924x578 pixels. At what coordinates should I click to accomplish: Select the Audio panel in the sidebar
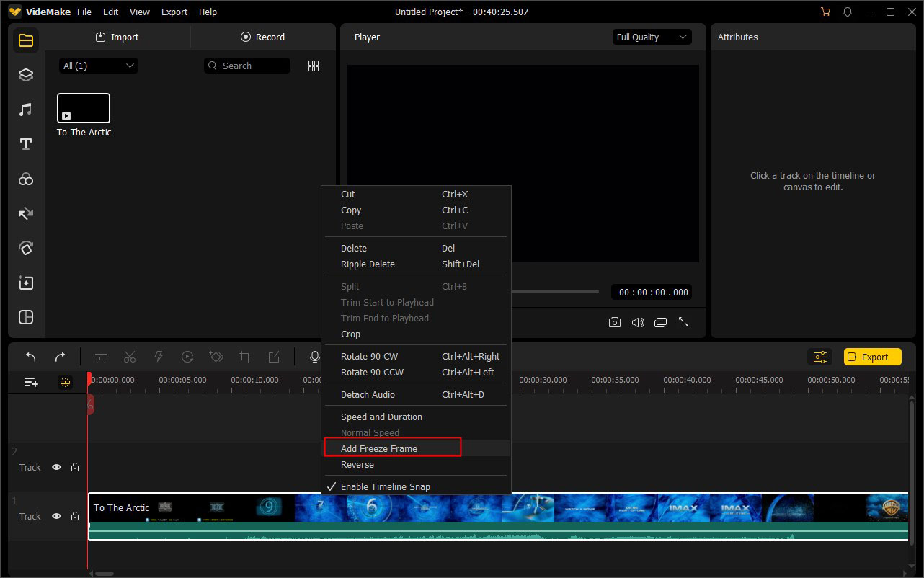[25, 109]
